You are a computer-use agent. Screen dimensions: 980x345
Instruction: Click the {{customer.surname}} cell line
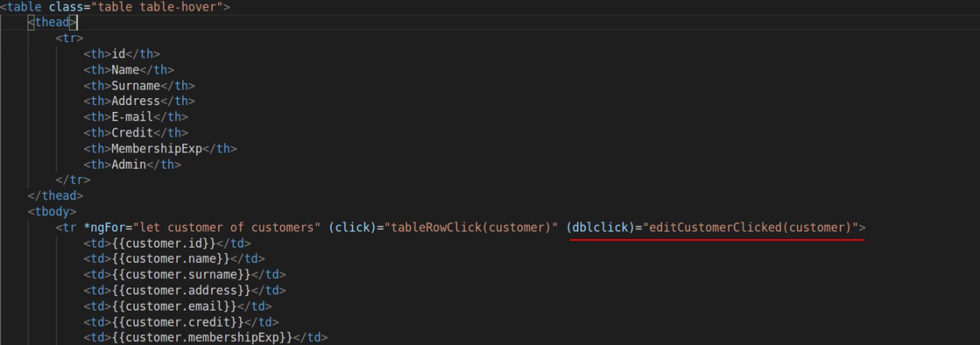tap(185, 274)
